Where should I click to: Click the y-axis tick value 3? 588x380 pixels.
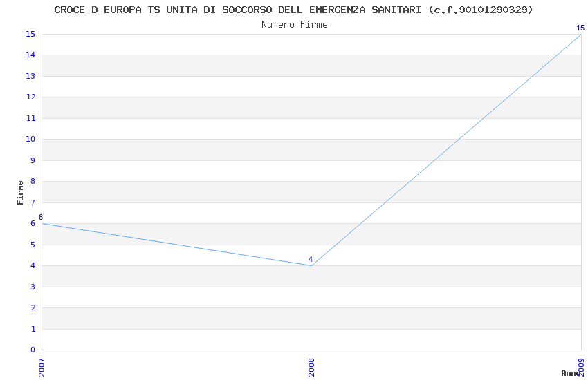33,287
